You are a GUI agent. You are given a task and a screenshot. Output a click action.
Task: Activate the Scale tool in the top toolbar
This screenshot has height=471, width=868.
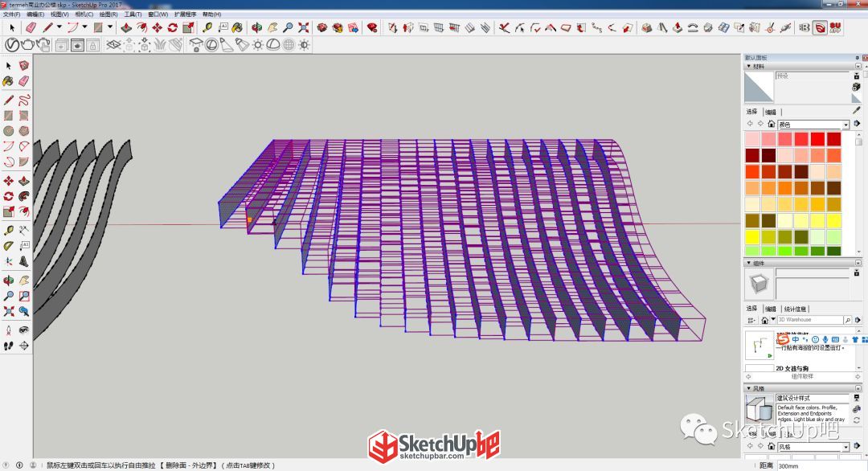pyautogui.click(x=188, y=27)
